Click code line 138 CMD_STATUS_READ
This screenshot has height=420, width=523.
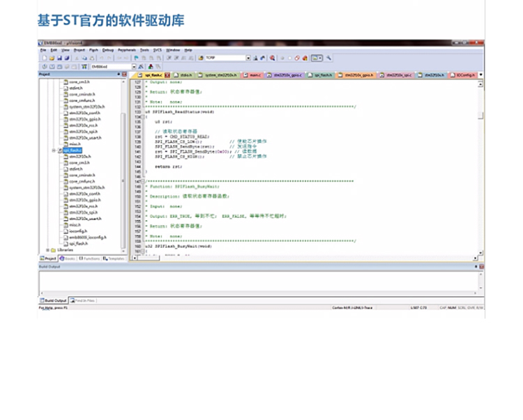coord(182,137)
